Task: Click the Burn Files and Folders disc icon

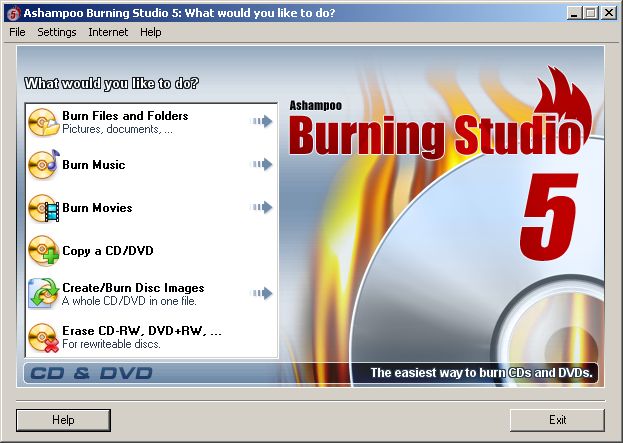Action: click(44, 122)
